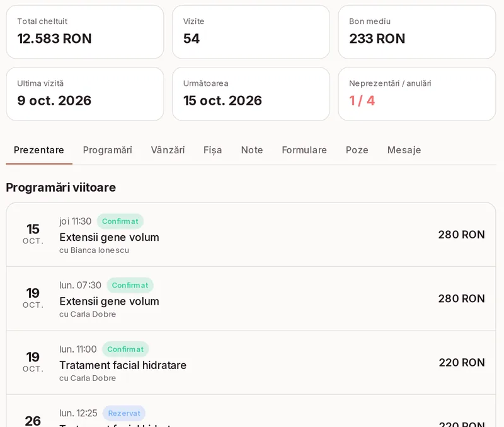Go to the Note tab

pyautogui.click(x=252, y=150)
